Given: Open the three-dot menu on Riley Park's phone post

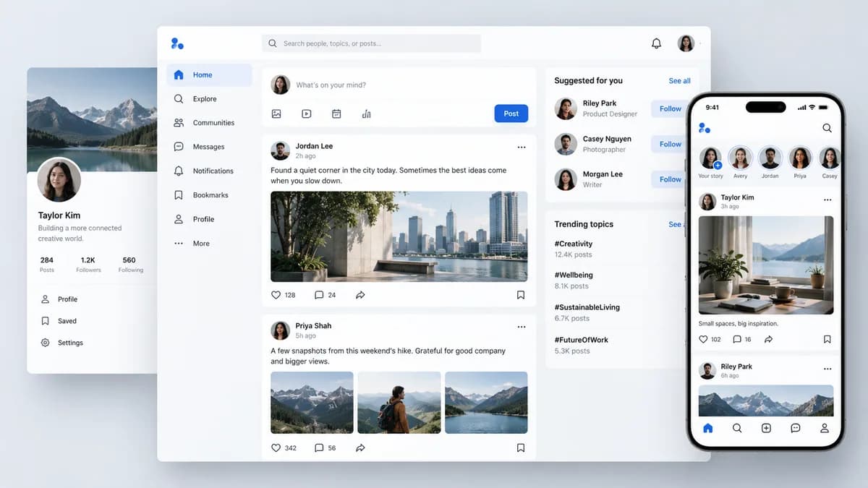Looking at the screenshot, I should (827, 369).
